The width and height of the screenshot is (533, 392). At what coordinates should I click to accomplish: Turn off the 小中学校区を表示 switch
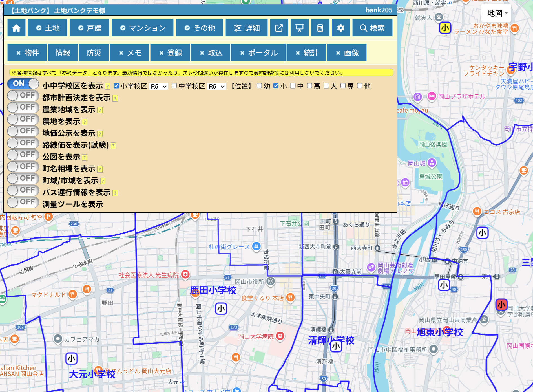click(23, 84)
